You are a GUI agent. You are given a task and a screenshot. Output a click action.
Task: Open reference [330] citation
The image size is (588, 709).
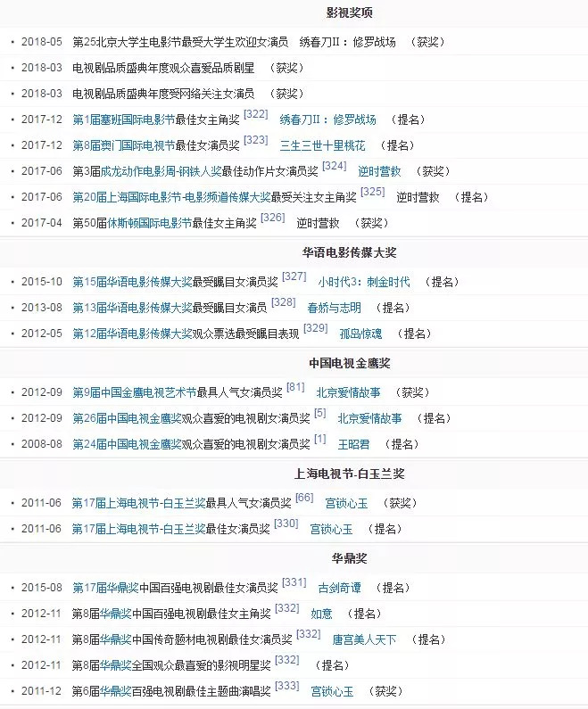[286, 524]
